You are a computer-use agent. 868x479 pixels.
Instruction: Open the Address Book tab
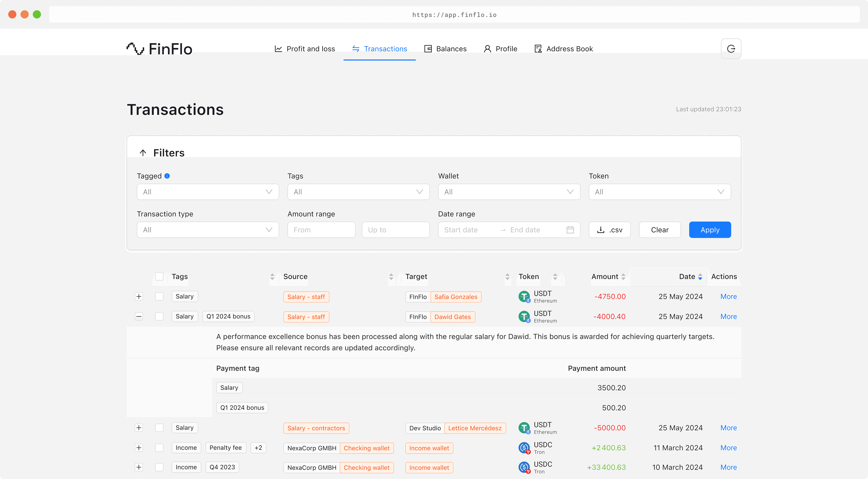pos(563,49)
